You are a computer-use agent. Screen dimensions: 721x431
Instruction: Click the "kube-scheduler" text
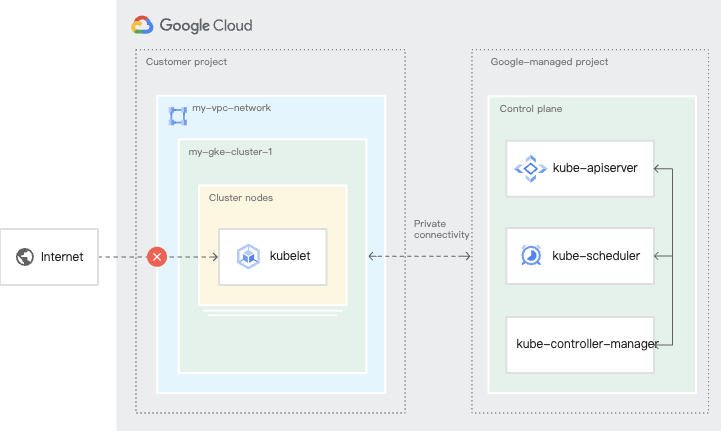coord(596,256)
